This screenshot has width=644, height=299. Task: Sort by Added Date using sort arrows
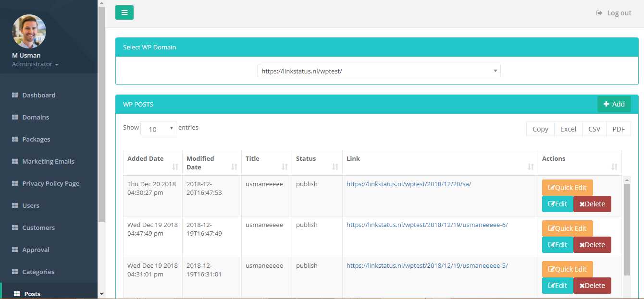(175, 167)
